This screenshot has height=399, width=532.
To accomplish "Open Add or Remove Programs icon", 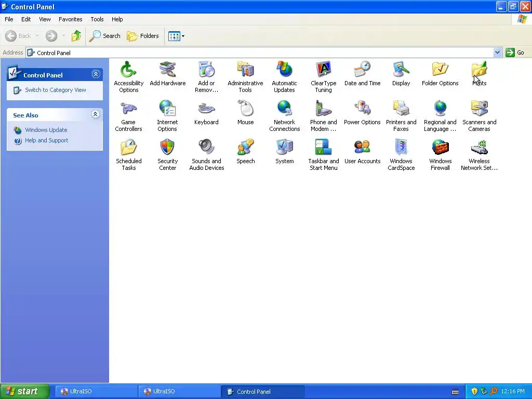I will coord(206,70).
